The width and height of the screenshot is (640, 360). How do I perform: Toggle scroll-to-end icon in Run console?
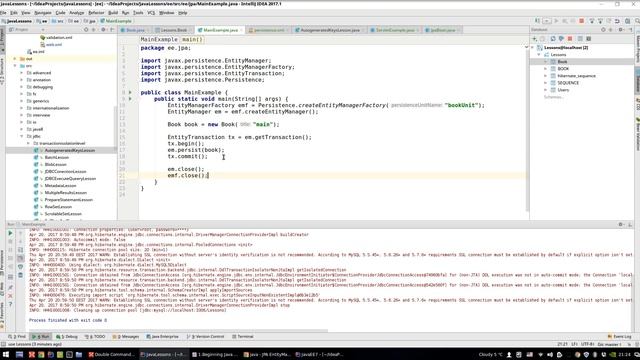(20, 258)
